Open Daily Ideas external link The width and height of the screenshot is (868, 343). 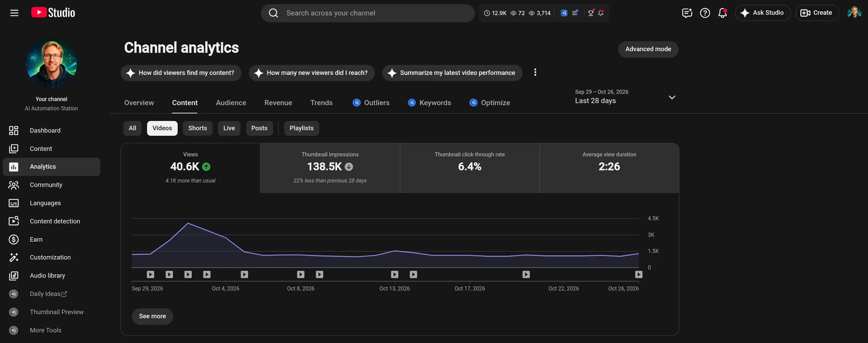pos(51,294)
